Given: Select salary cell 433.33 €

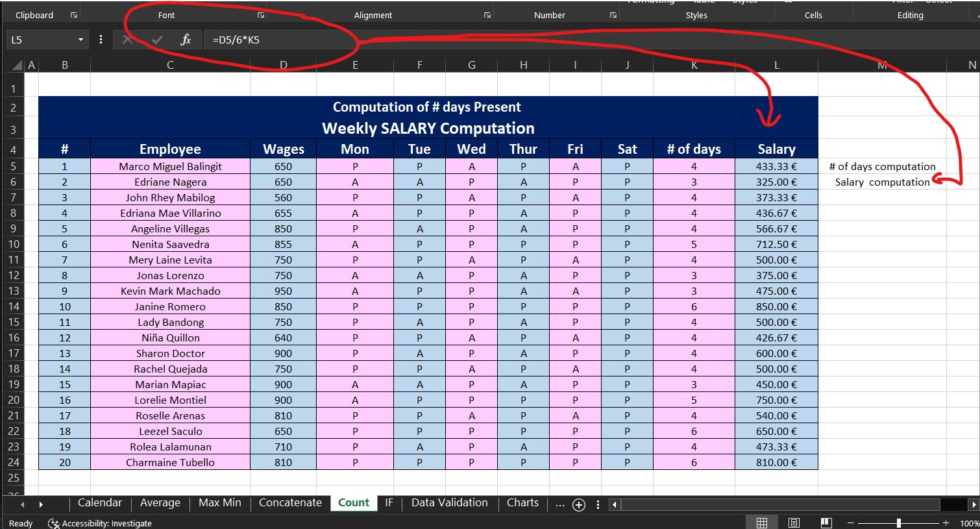Looking at the screenshot, I should (776, 166).
